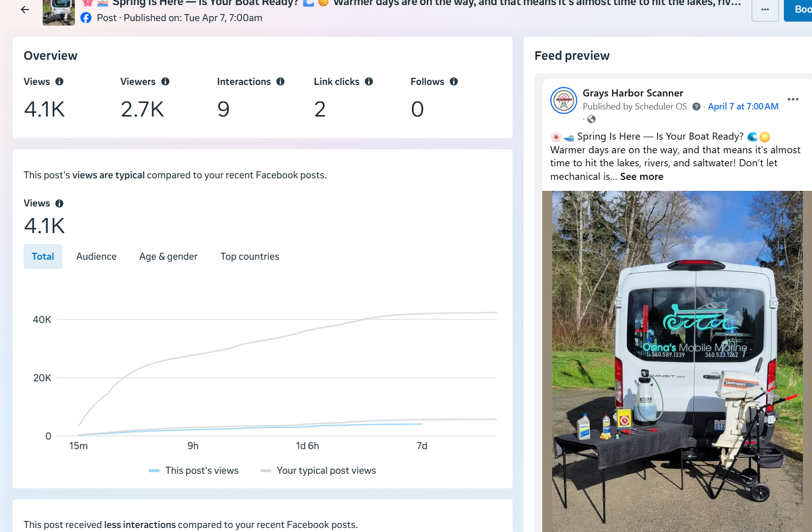The image size is (812, 532).
Task: Click the public globe icon in feed preview
Action: (x=591, y=119)
